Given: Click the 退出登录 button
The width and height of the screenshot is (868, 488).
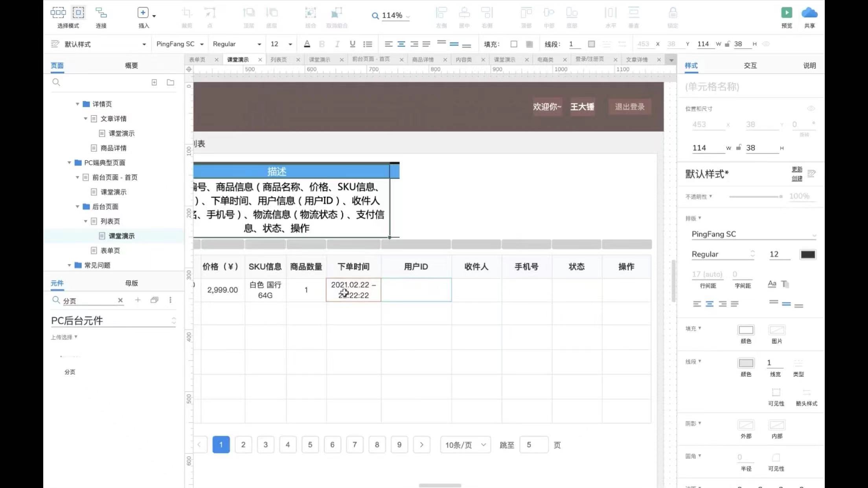Looking at the screenshot, I should 629,107.
